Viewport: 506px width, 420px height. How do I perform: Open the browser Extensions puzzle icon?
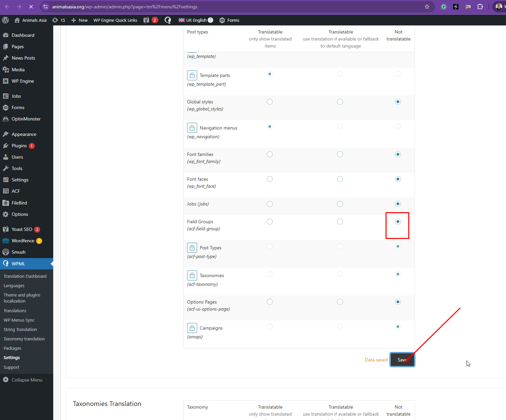(x=480, y=7)
